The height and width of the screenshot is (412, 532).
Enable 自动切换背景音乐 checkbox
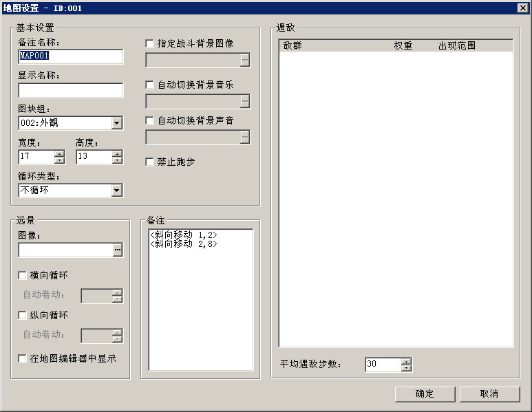coord(149,85)
